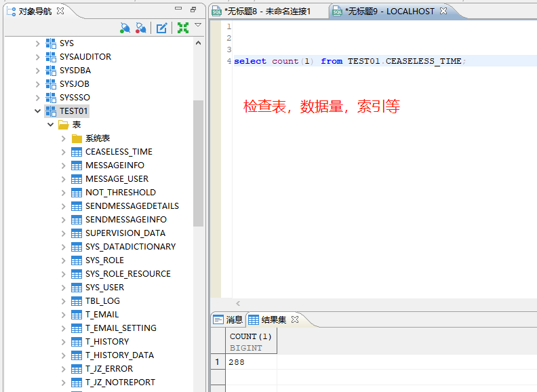Restore the object navigator panel
Screen dimensions: 537x392
[193, 9]
